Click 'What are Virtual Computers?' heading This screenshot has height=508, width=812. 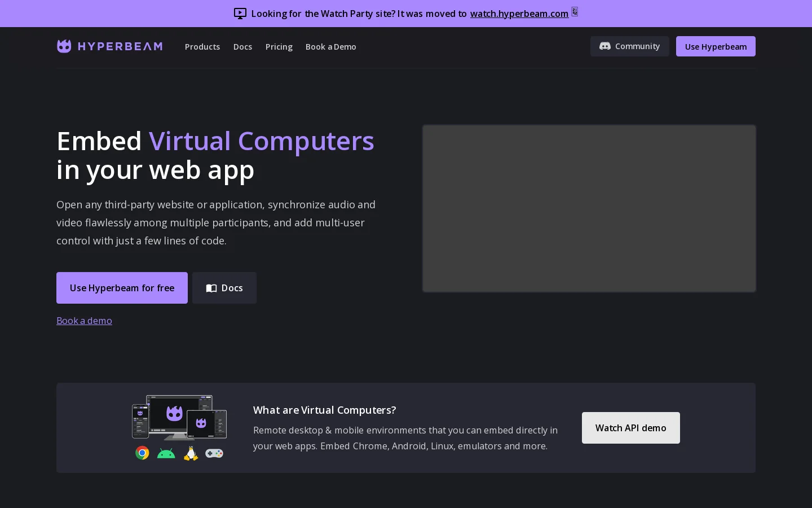pyautogui.click(x=325, y=410)
